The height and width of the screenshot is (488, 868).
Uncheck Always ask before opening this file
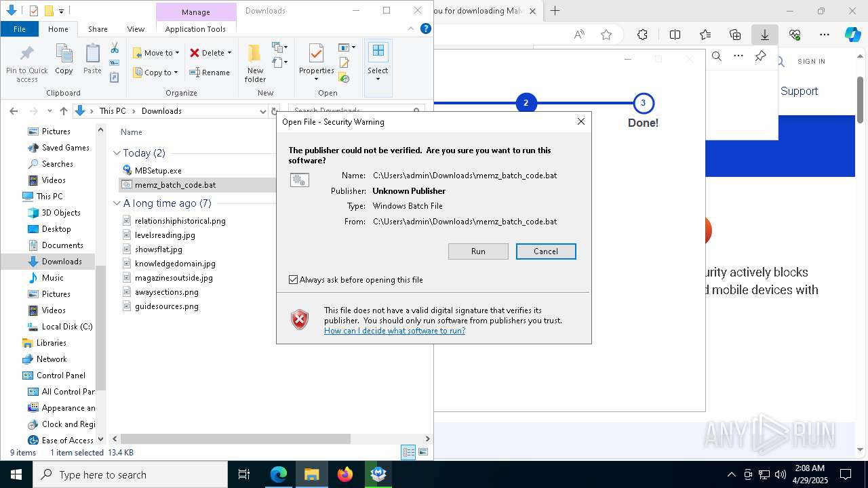pos(294,280)
